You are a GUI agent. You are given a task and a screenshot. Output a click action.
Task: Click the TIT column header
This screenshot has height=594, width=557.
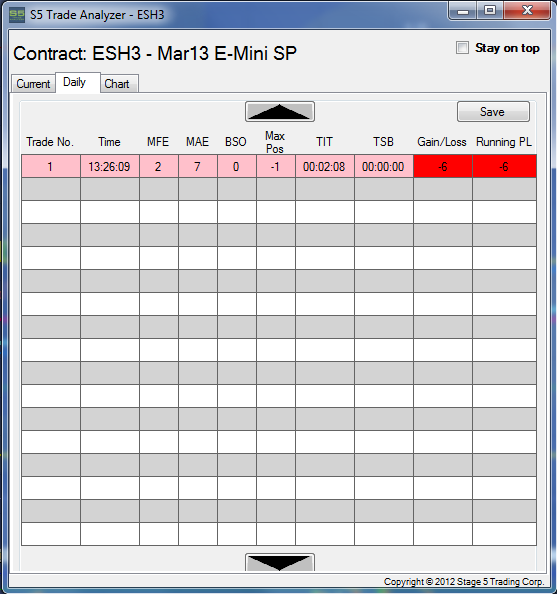pos(324,142)
